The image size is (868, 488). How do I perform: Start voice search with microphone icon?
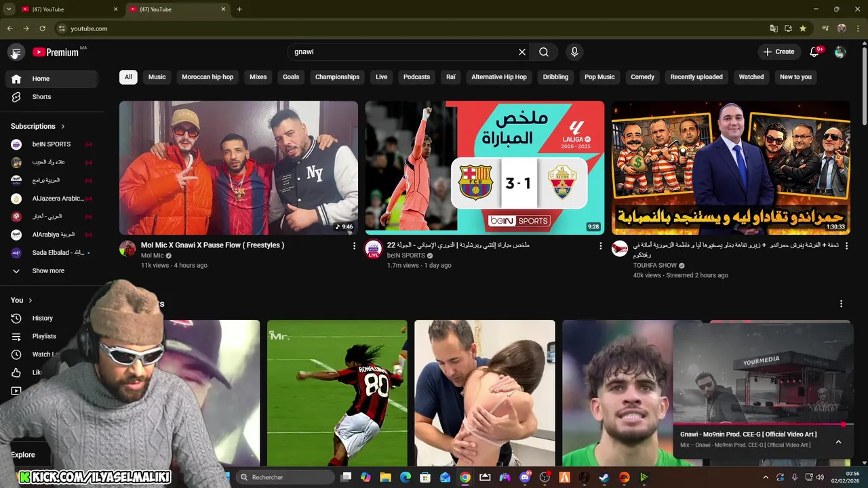(x=574, y=52)
